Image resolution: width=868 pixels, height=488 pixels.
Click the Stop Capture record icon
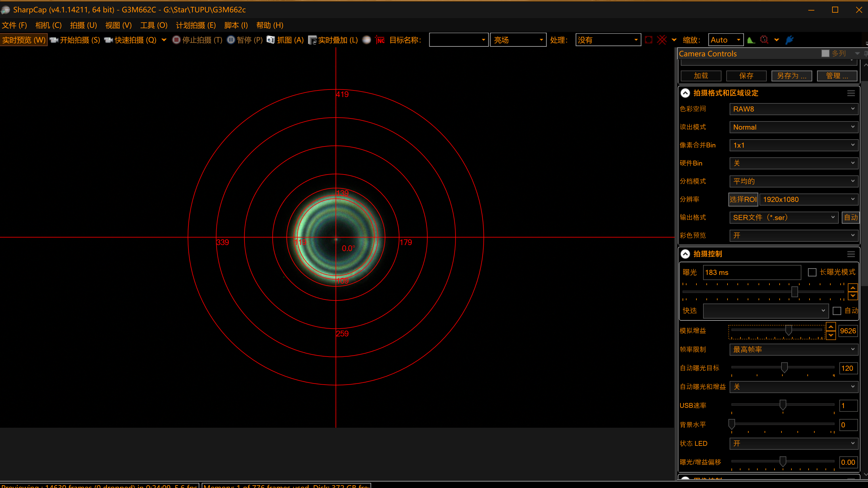[x=176, y=40]
